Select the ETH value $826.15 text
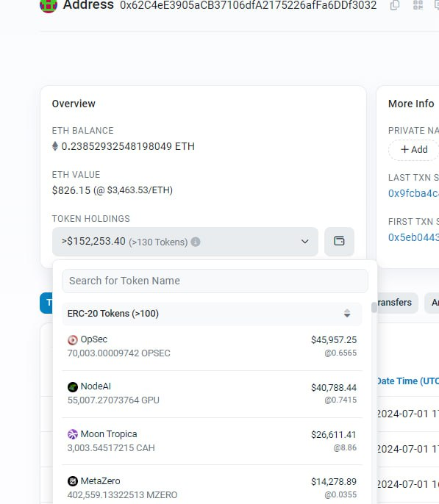439x504 pixels. [x=71, y=190]
